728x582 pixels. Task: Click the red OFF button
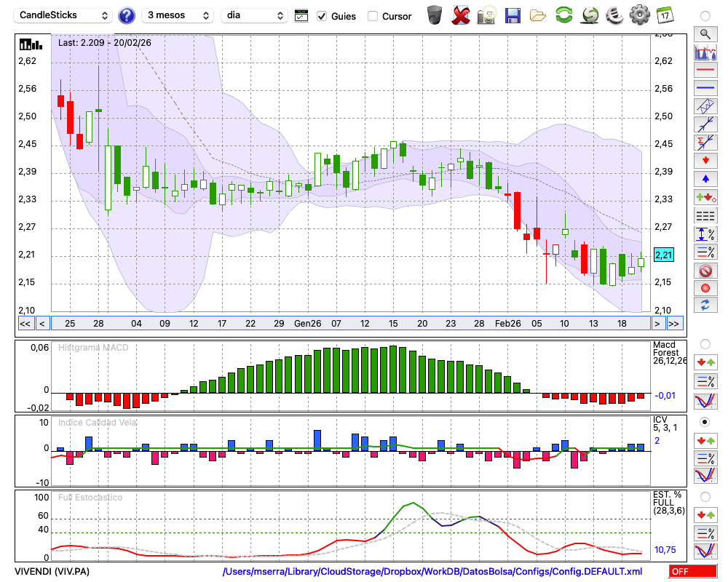point(692,572)
